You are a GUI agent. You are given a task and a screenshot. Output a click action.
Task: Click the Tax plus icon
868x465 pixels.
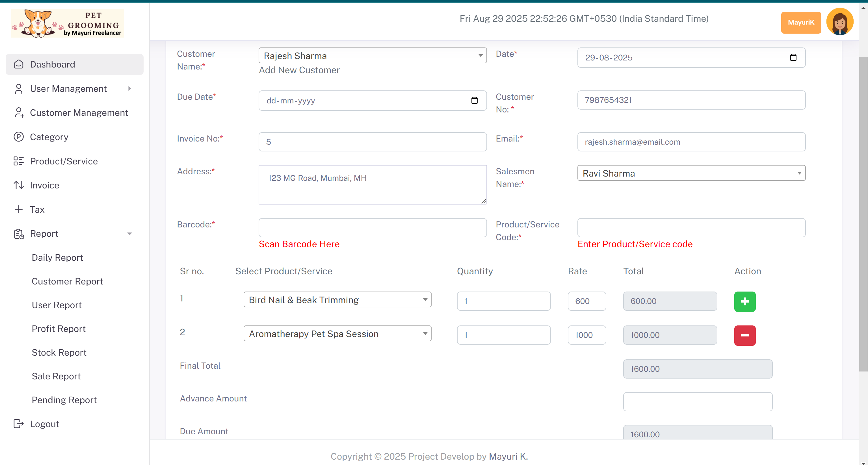[x=19, y=209]
